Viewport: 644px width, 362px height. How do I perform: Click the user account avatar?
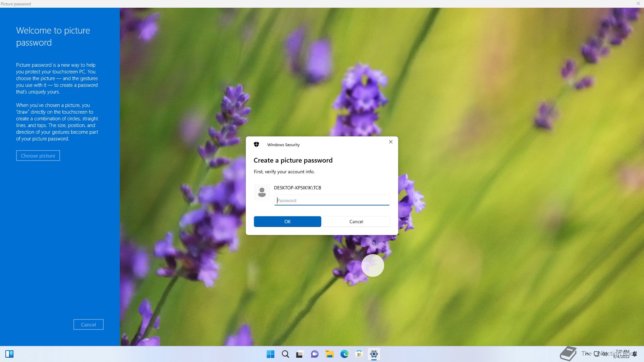262,192
